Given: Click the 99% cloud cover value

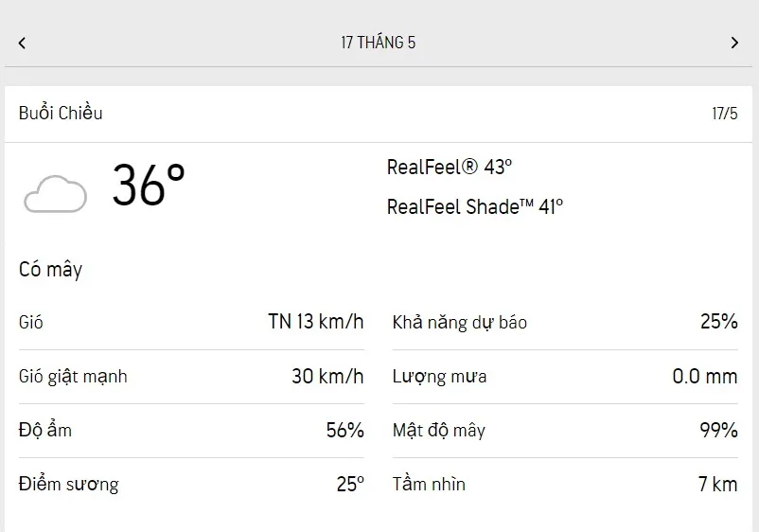Looking at the screenshot, I should coord(718,431).
